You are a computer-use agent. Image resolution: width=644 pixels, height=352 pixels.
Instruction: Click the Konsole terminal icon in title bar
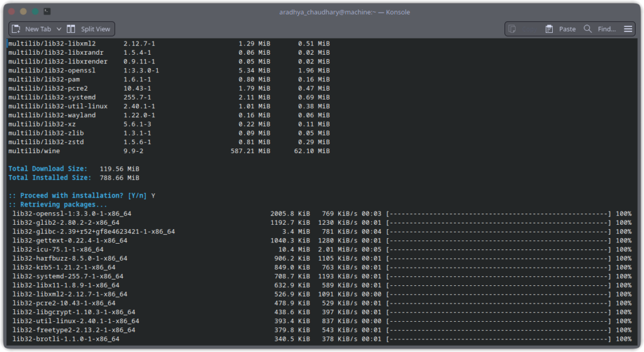[47, 11]
